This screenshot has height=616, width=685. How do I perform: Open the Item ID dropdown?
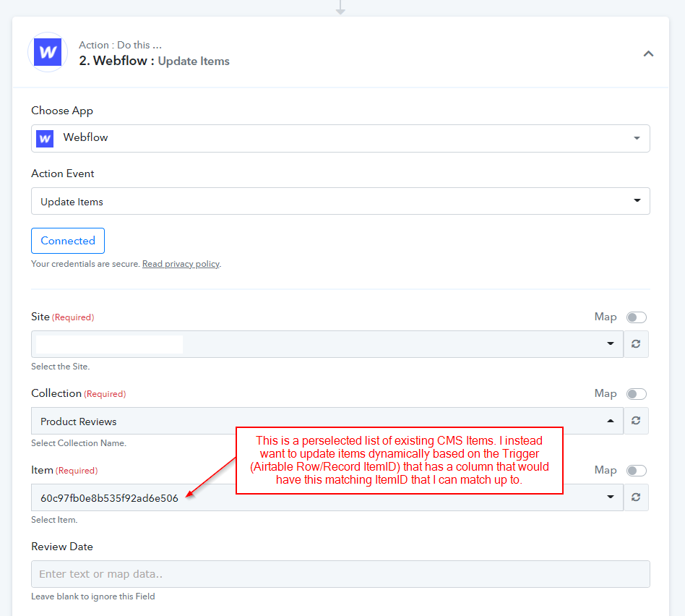click(x=327, y=497)
